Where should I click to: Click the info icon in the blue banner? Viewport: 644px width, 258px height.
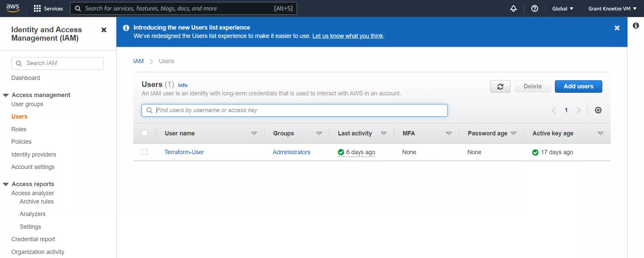pos(126,28)
